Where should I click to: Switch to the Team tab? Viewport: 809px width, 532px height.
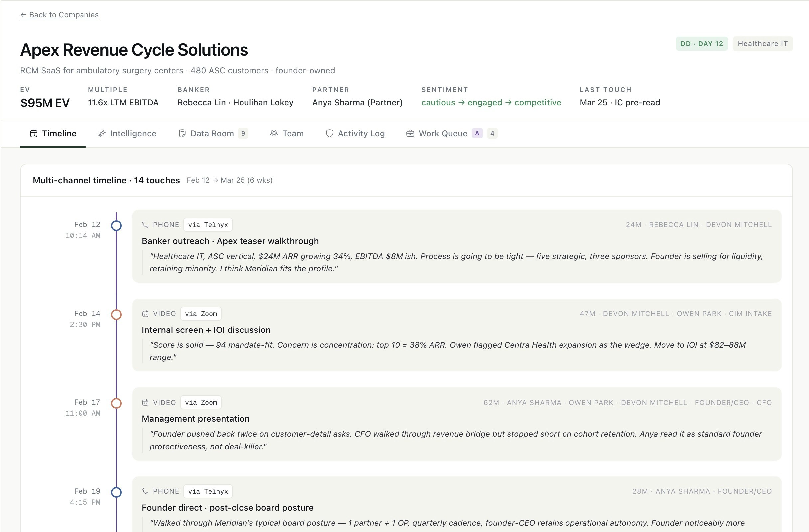click(x=287, y=134)
